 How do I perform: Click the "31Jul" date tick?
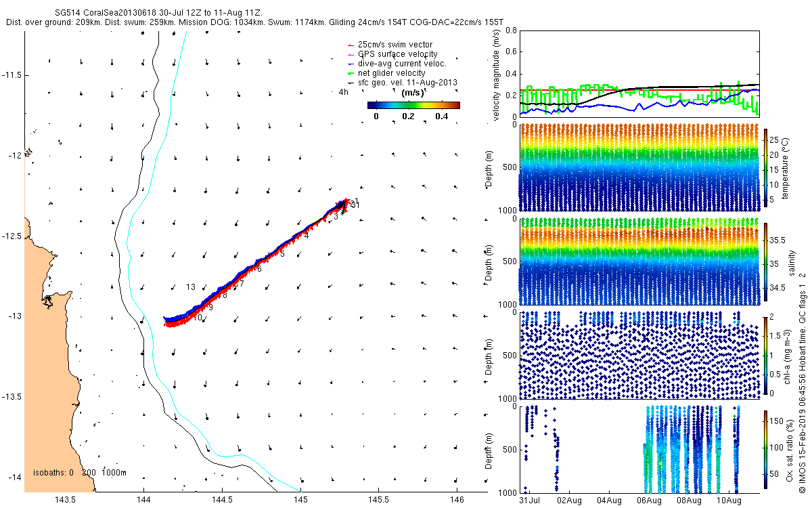(530, 500)
